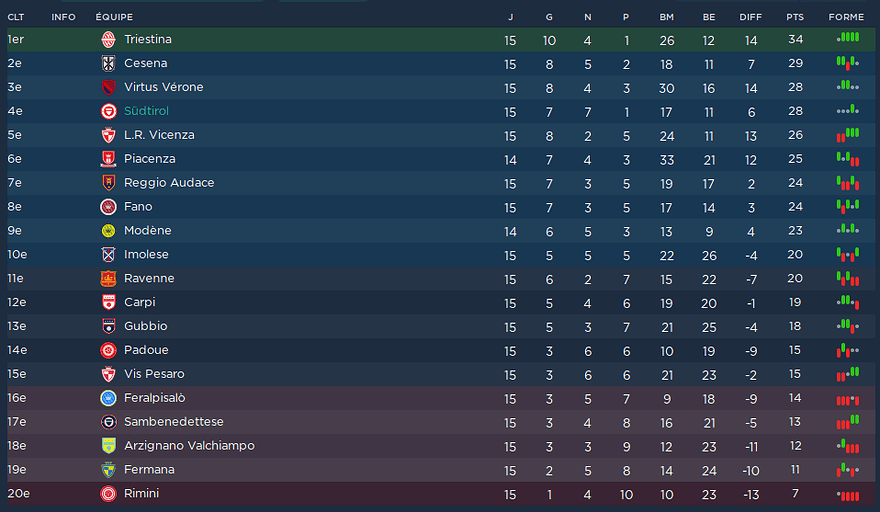This screenshot has width=880, height=512.
Task: Click the Südtirol club logo
Action: [x=108, y=111]
